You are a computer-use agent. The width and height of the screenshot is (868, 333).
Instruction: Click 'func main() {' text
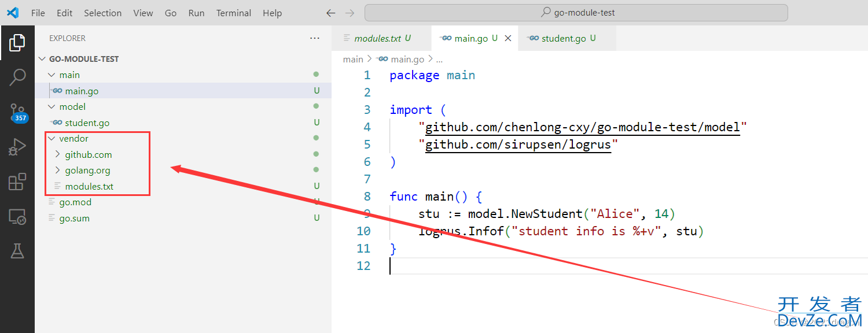[x=436, y=197]
